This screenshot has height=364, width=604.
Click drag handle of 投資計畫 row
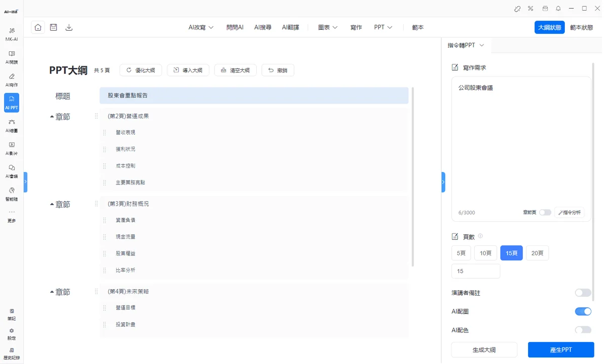pos(105,325)
